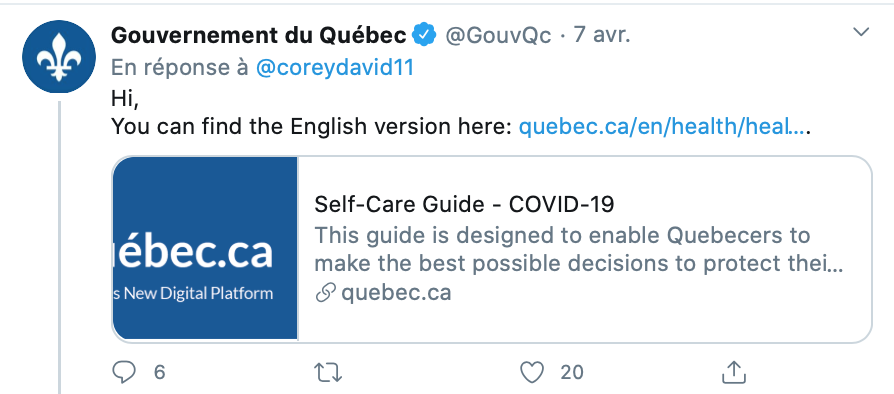This screenshot has width=894, height=394.
Task: Open the Gouvernement du Québec fleur-de-lis avatar
Action: tap(59, 56)
